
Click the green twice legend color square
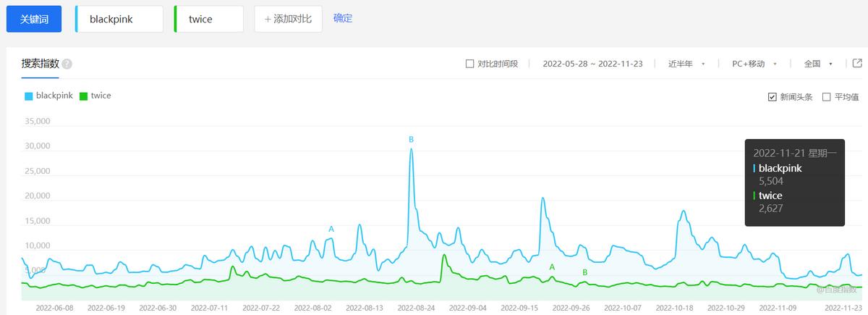click(x=83, y=96)
